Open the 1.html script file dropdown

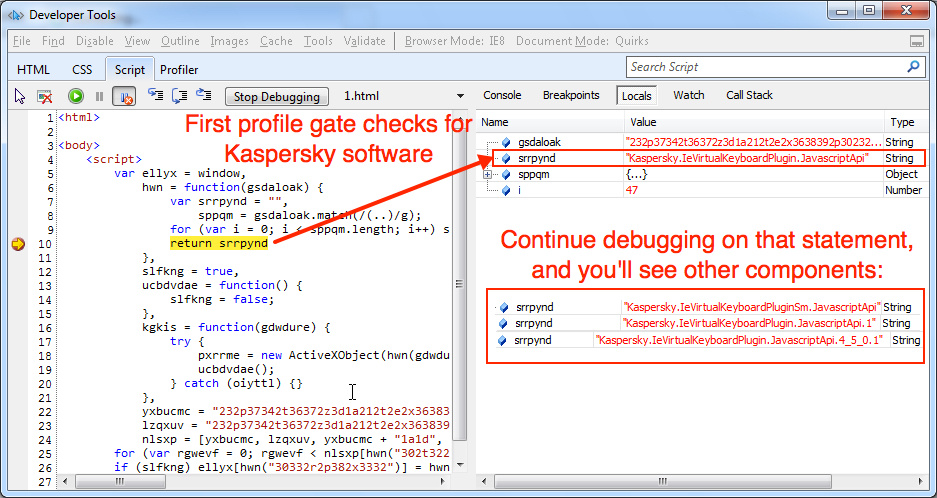460,96
